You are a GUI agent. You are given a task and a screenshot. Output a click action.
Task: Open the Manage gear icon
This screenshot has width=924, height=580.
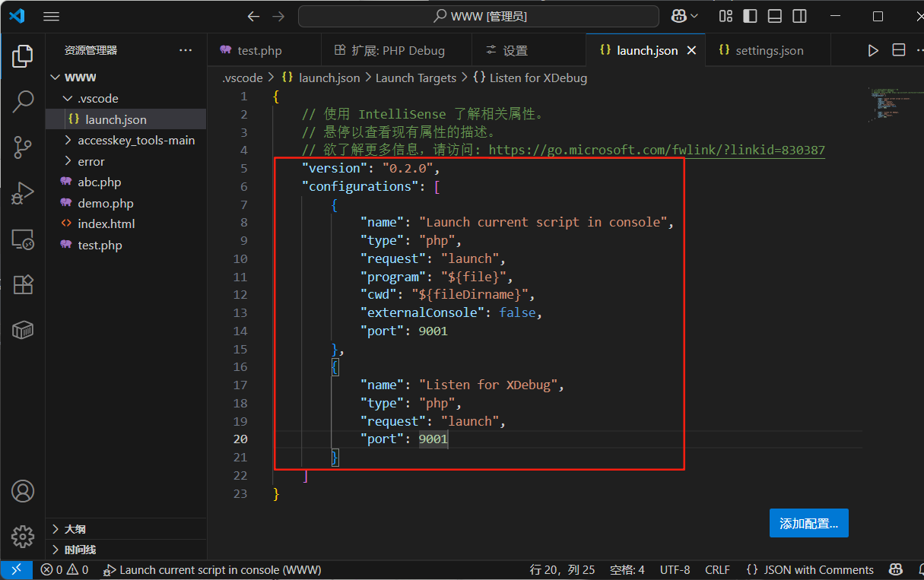[23, 536]
